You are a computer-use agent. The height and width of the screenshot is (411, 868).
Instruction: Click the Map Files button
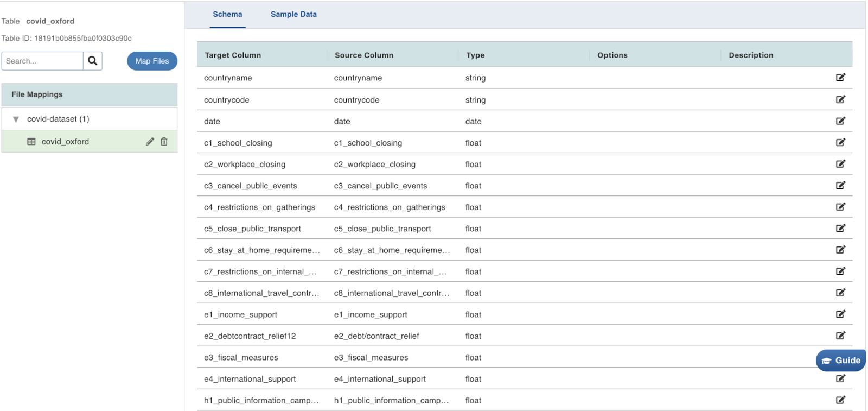pos(152,61)
